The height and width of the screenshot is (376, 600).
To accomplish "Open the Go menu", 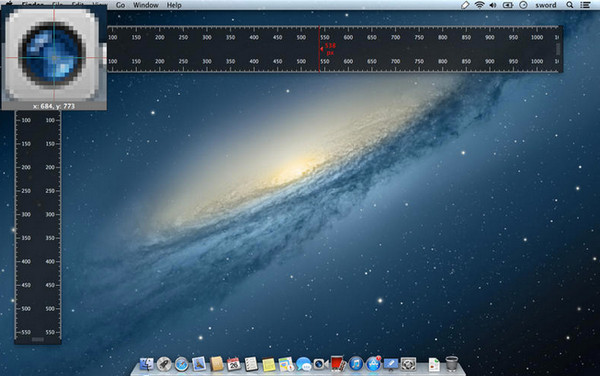I will click(120, 5).
